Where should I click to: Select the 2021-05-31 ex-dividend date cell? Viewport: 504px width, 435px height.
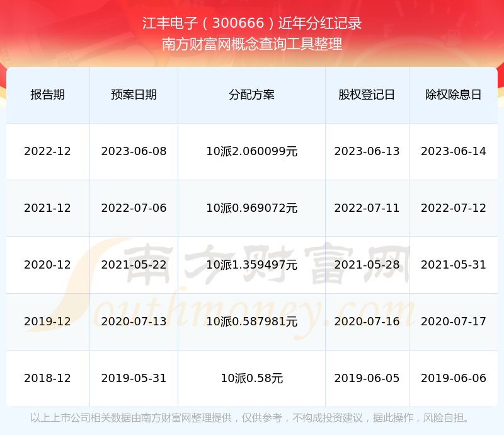pos(453,265)
